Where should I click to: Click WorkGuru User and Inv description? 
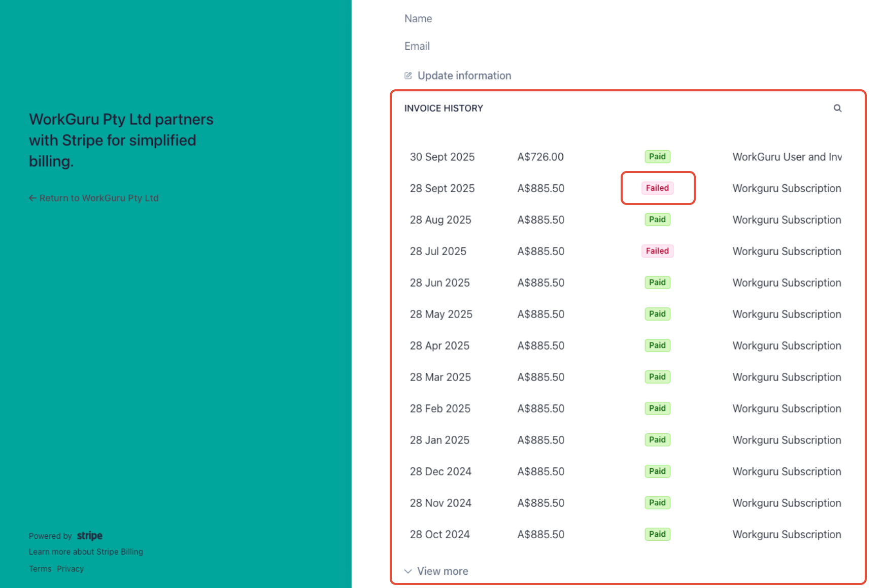click(787, 157)
